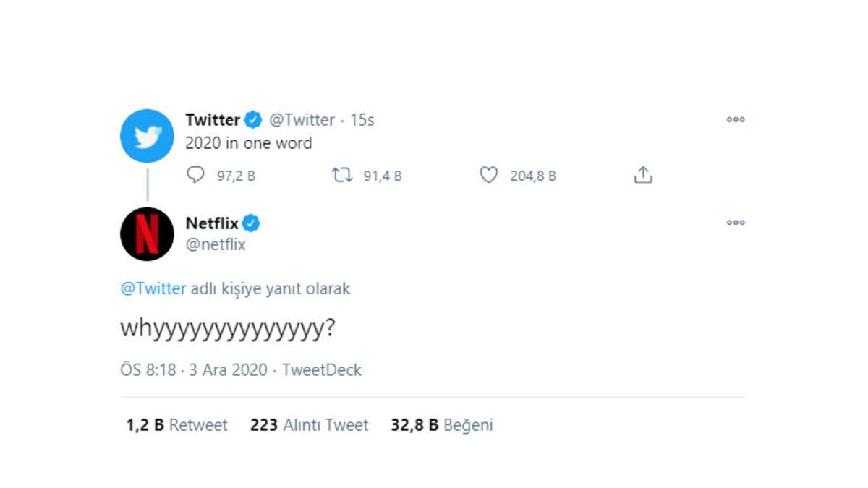The height and width of the screenshot is (488, 868).
Task: Click Twitter's blue verified badge
Action: [x=252, y=120]
